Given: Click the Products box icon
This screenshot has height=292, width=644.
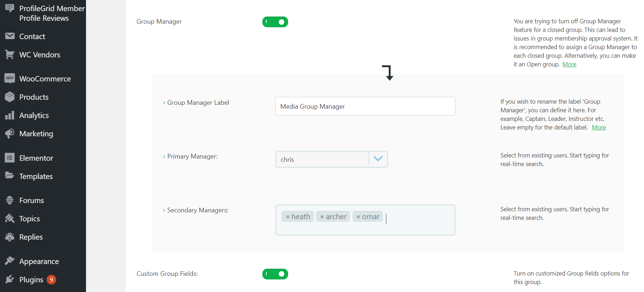Looking at the screenshot, I should 10,97.
